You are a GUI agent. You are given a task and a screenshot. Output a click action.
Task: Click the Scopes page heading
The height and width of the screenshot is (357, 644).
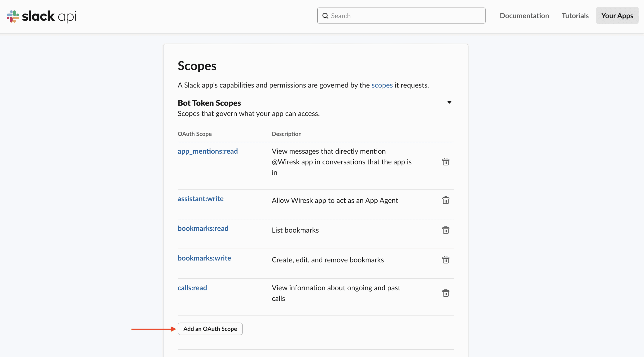197,66
